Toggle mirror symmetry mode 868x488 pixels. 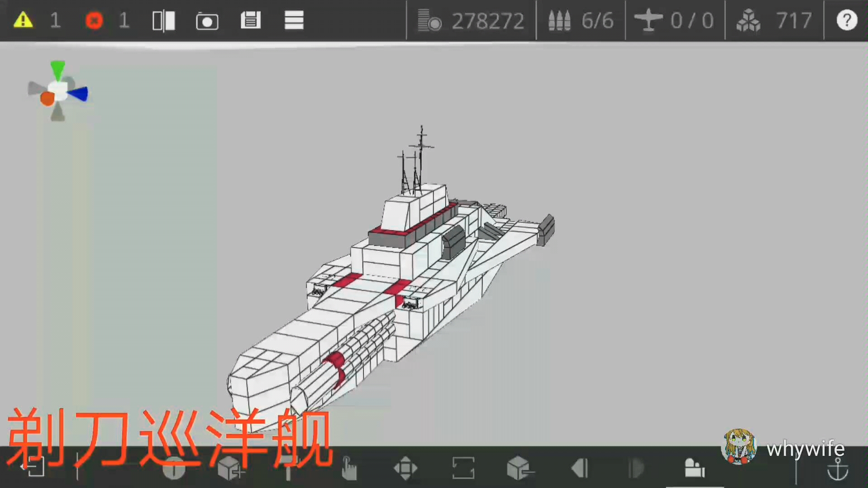tap(163, 21)
